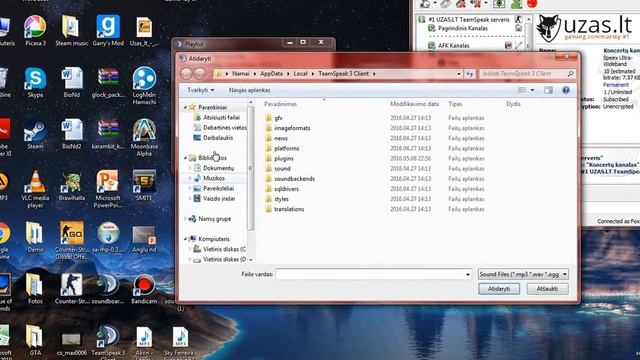This screenshot has width=640, height=360.
Task: Launch Brawlhalla desktop shortcut
Action: click(71, 186)
